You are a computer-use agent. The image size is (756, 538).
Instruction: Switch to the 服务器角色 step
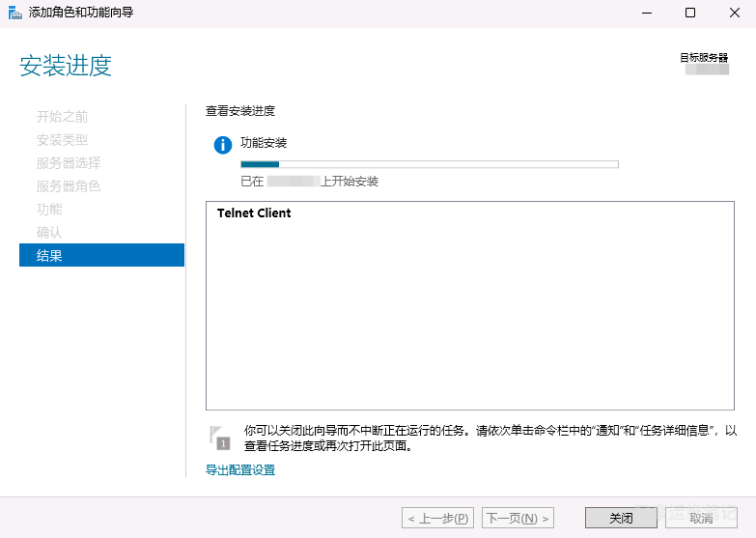pos(69,186)
